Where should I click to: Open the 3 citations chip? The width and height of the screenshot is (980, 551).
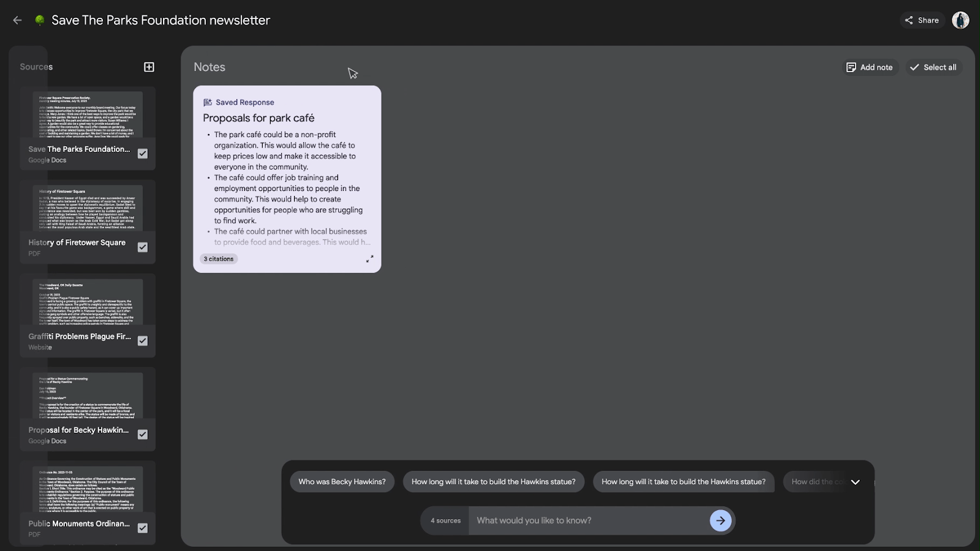(218, 258)
